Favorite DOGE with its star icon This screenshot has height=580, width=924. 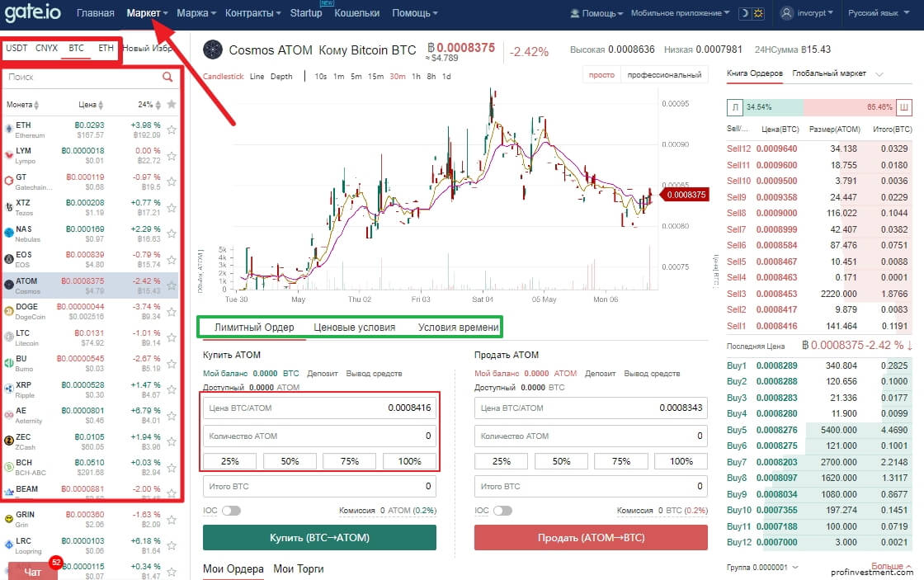(172, 311)
